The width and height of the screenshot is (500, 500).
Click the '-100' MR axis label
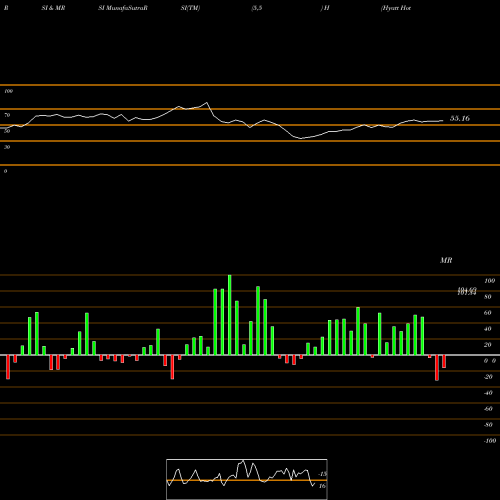pyautogui.click(x=490, y=441)
